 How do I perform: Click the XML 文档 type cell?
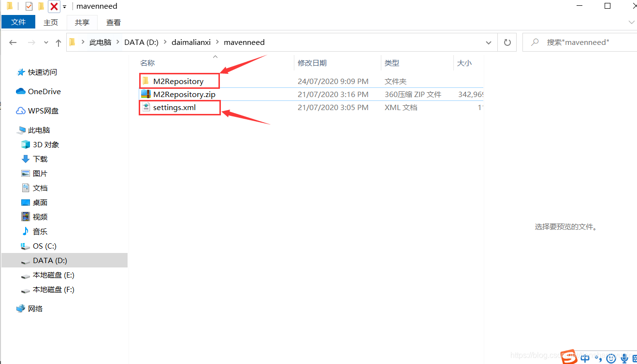401,107
